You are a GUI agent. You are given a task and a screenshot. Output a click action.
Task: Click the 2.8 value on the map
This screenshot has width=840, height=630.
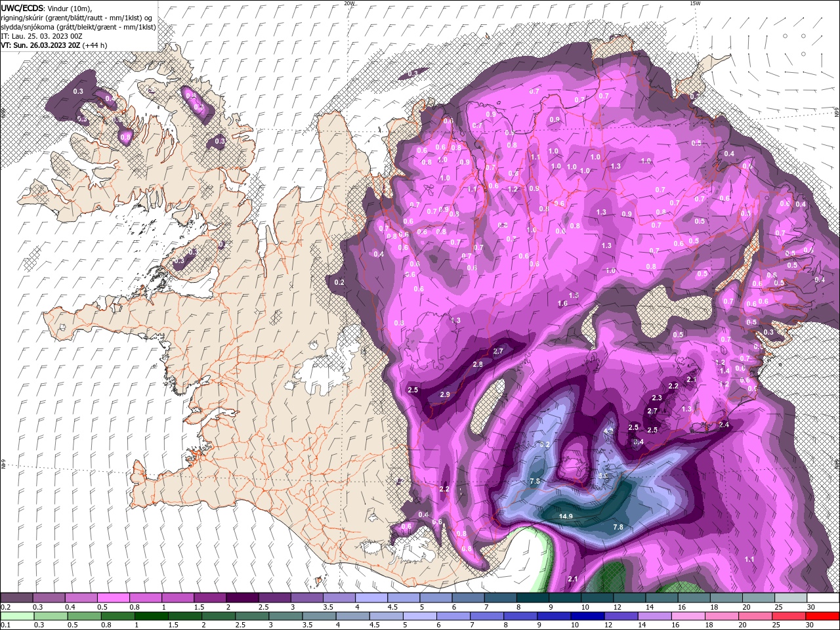coord(478,364)
